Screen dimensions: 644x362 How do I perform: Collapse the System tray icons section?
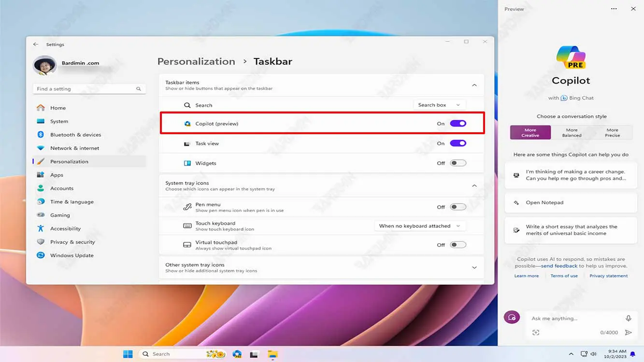(x=474, y=186)
